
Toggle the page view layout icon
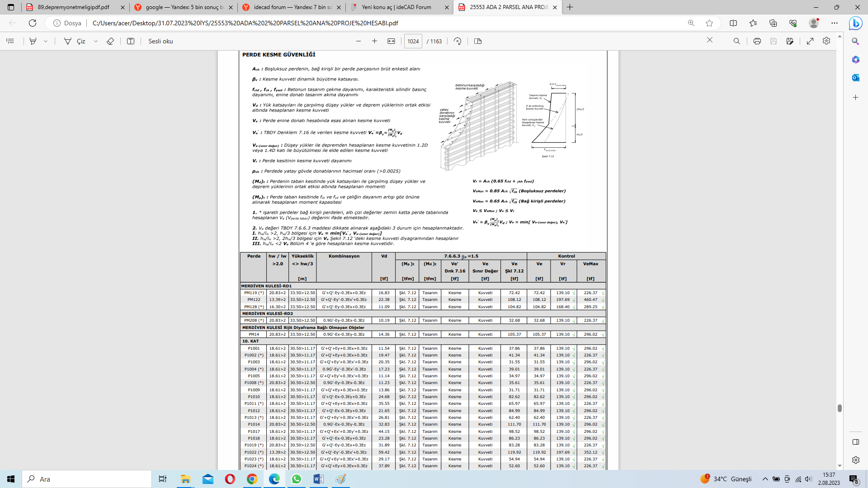tap(478, 41)
